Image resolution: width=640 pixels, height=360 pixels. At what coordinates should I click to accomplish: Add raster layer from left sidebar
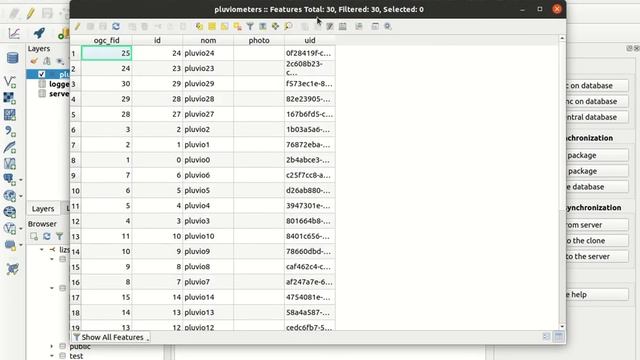10,98
